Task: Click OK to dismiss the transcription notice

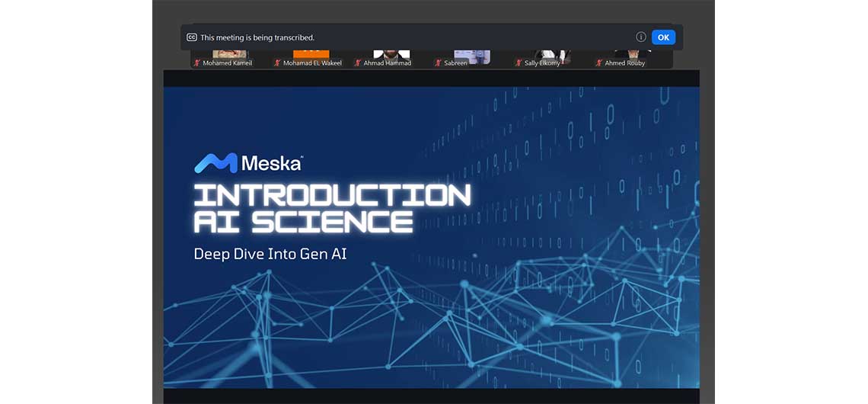Action: pos(663,37)
